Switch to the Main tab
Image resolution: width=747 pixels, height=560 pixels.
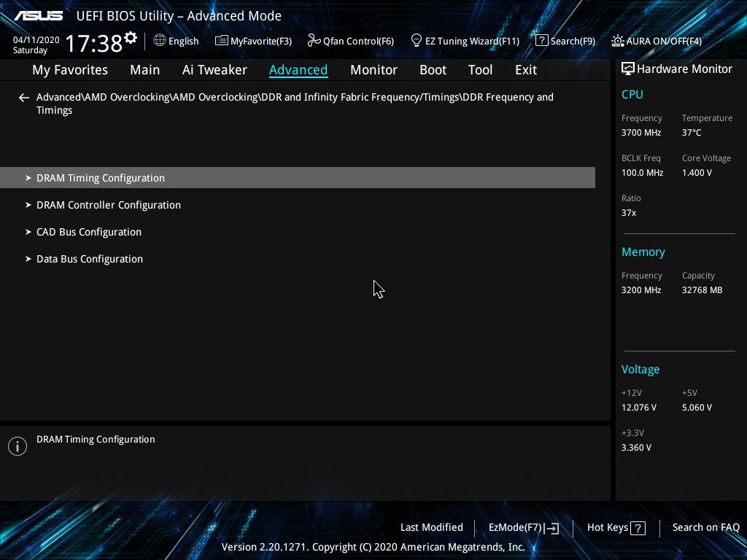pyautogui.click(x=145, y=70)
